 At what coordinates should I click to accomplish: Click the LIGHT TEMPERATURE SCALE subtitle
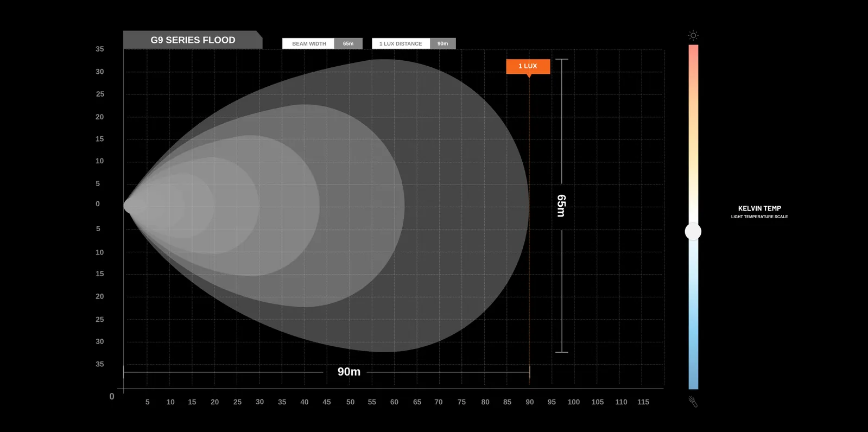759,217
